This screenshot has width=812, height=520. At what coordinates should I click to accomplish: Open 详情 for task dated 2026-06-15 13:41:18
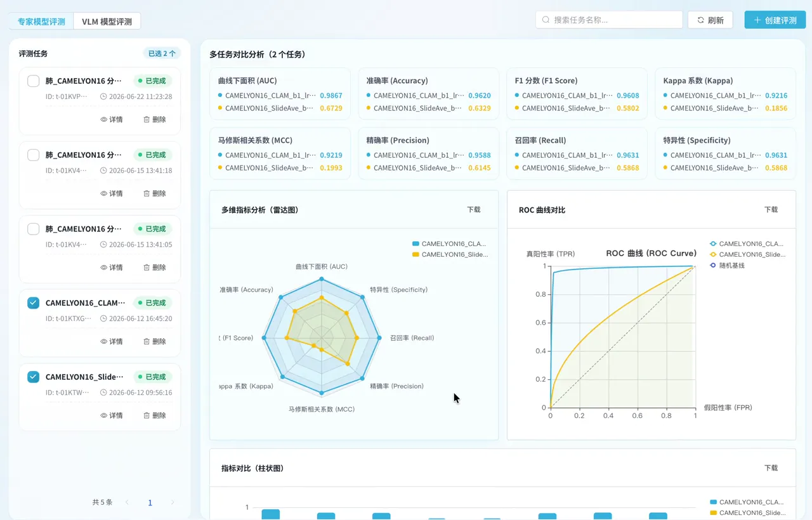[112, 193]
